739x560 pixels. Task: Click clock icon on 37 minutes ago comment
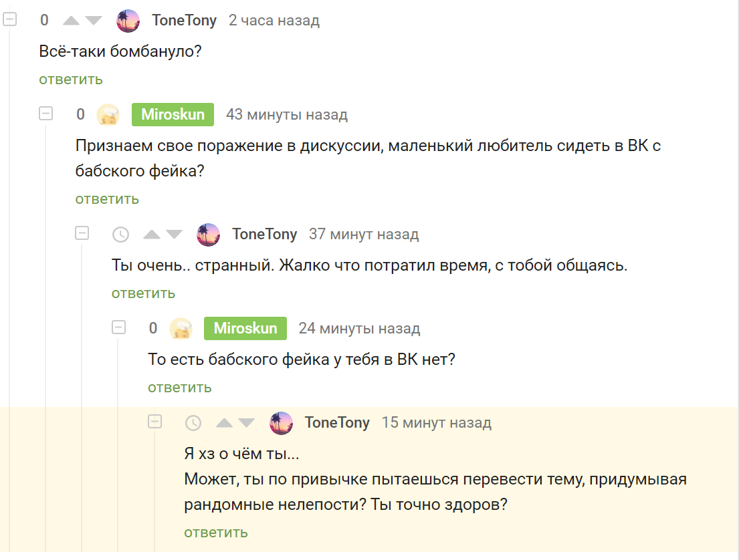[x=120, y=235]
